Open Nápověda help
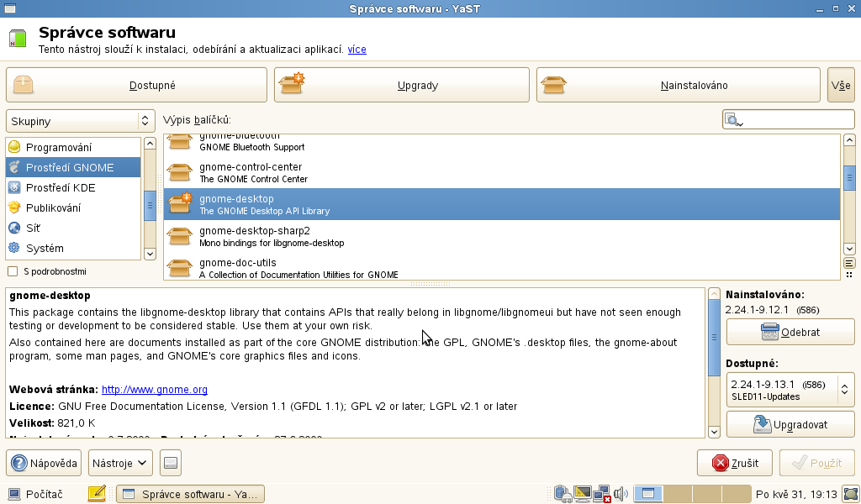Viewport: 861px width, 504px height. pyautogui.click(x=44, y=463)
